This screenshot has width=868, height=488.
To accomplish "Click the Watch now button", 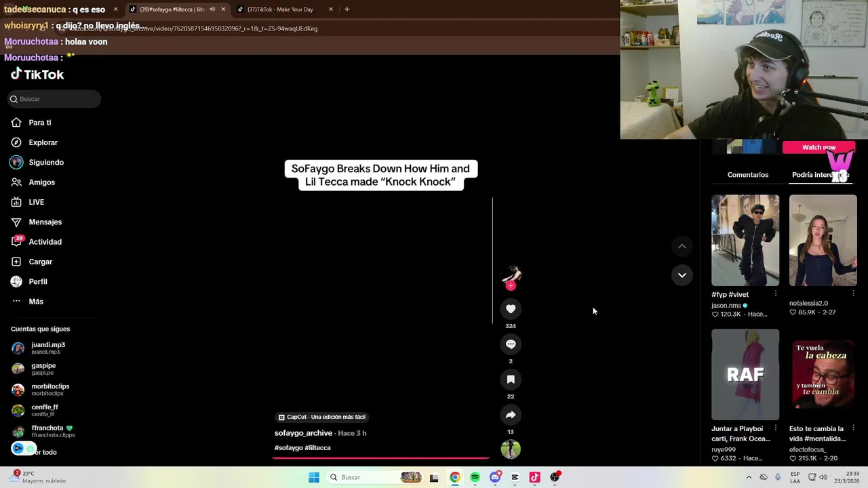I will pyautogui.click(x=818, y=147).
